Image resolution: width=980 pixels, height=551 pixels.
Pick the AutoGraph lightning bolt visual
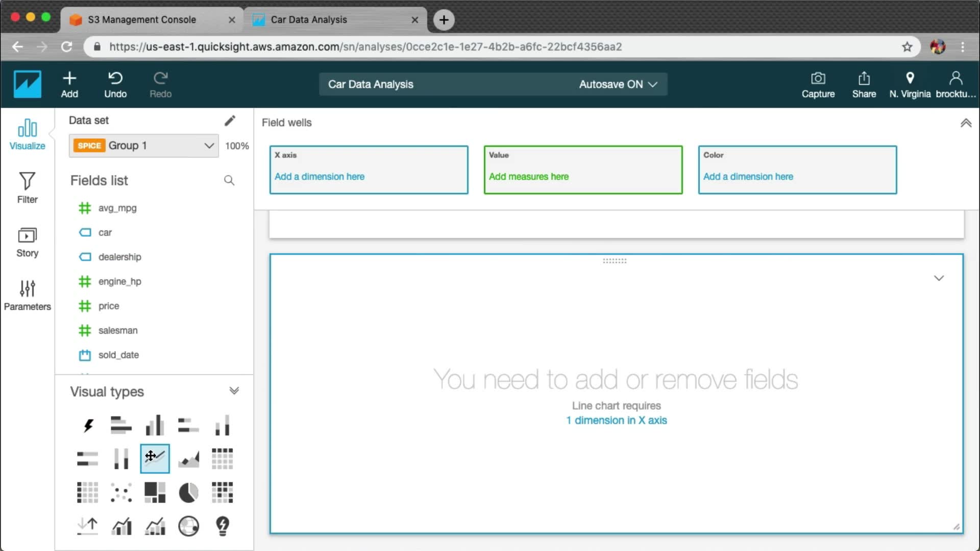pyautogui.click(x=88, y=425)
